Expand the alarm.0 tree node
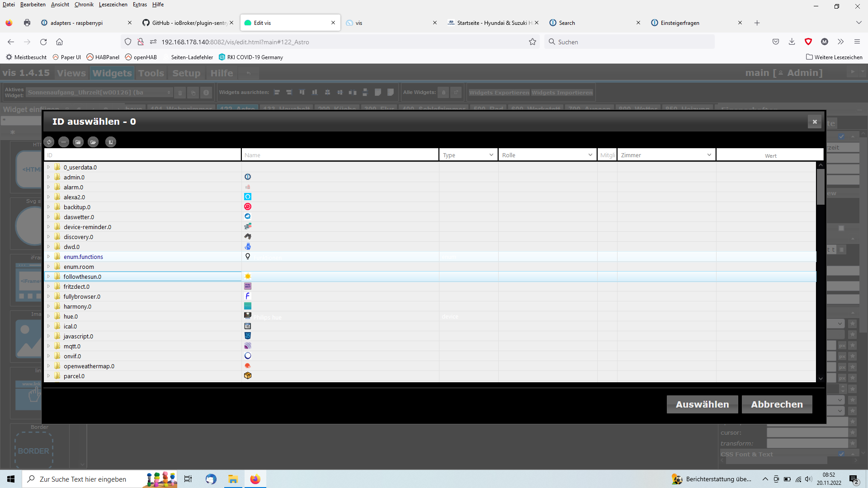The image size is (868, 488). (x=48, y=187)
